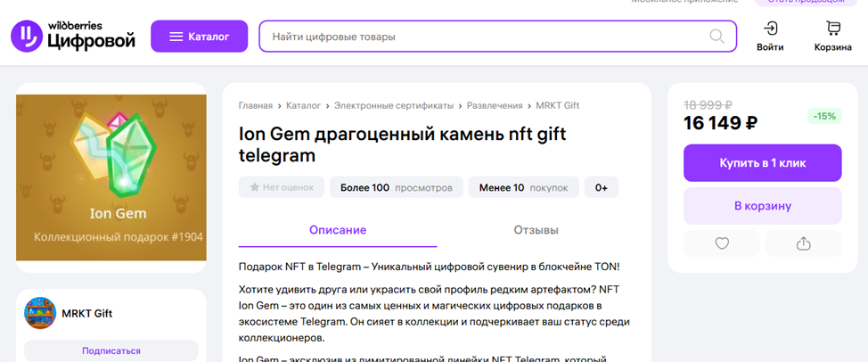Click the Нет оценок rating badge
Image resolution: width=868 pixels, height=362 pixels.
pos(282,187)
